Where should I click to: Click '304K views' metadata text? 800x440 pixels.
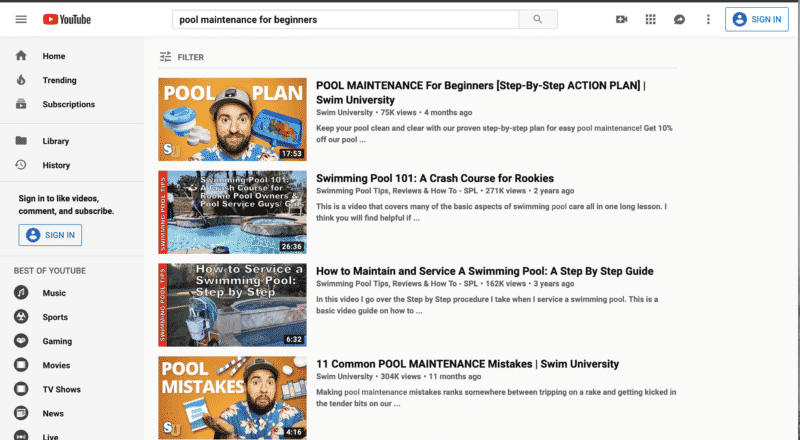401,377
